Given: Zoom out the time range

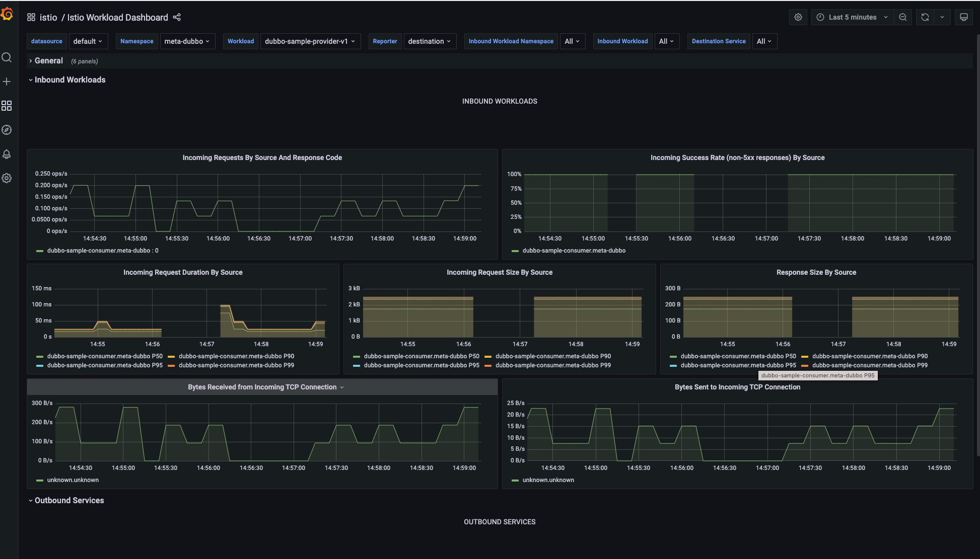Looking at the screenshot, I should (x=903, y=17).
